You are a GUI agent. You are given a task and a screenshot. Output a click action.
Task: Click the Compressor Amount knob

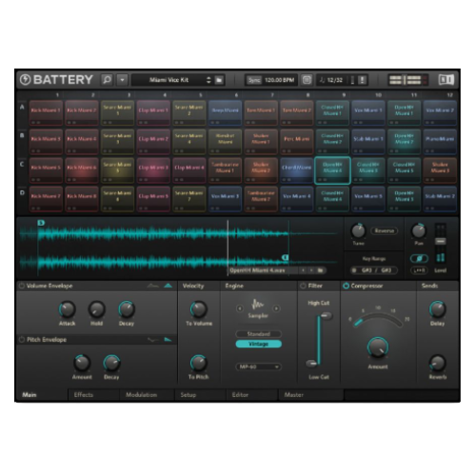coord(378,347)
